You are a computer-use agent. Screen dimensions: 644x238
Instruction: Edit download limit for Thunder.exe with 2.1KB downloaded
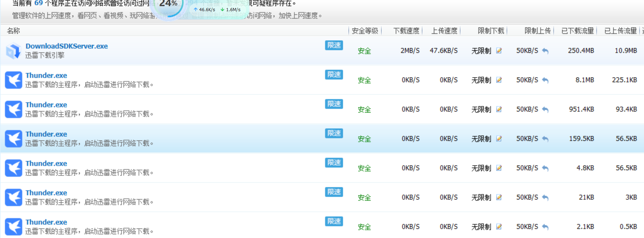click(499, 227)
